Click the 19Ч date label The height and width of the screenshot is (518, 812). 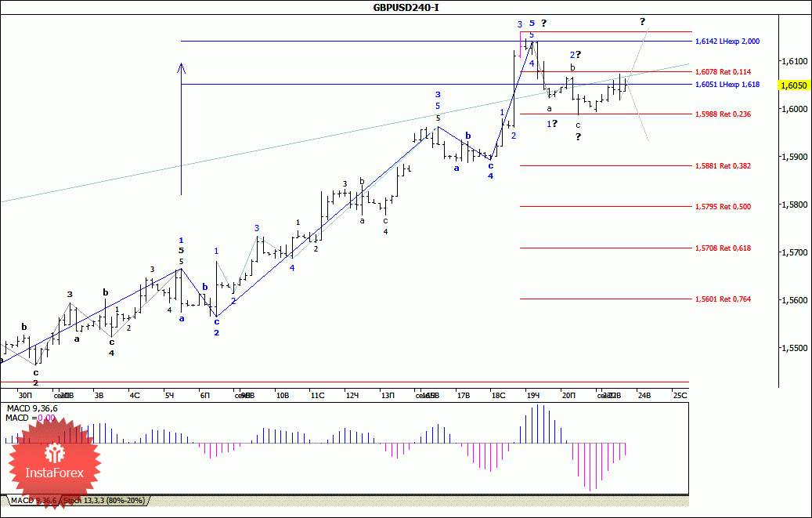click(x=533, y=396)
